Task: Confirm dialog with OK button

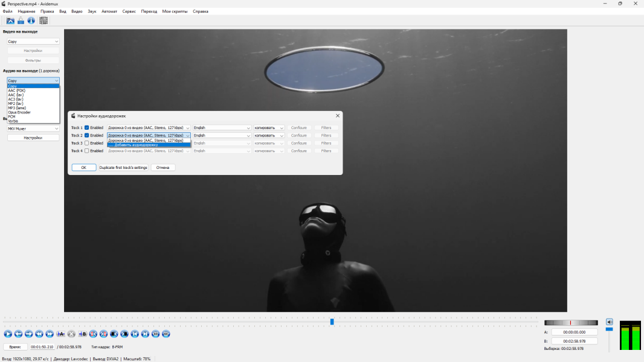Action: pyautogui.click(x=84, y=167)
